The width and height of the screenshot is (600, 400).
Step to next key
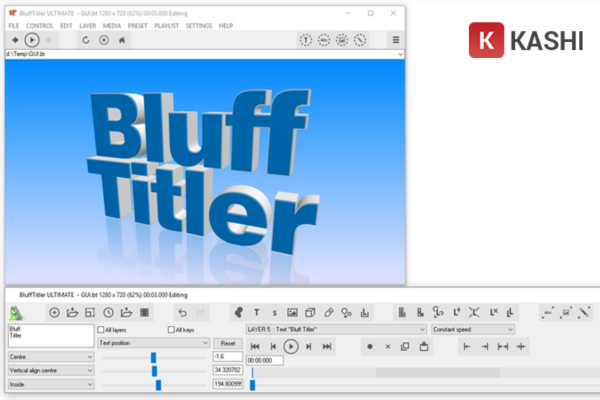pos(309,347)
